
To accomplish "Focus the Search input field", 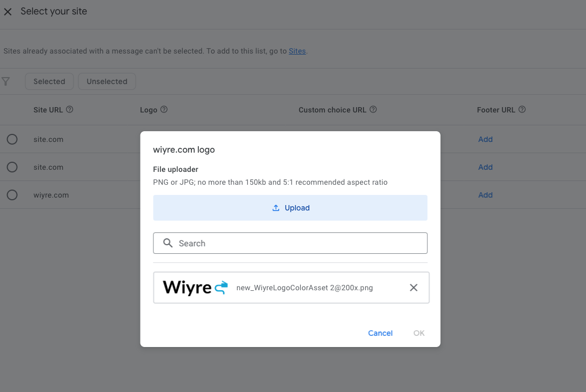I will 291,244.
